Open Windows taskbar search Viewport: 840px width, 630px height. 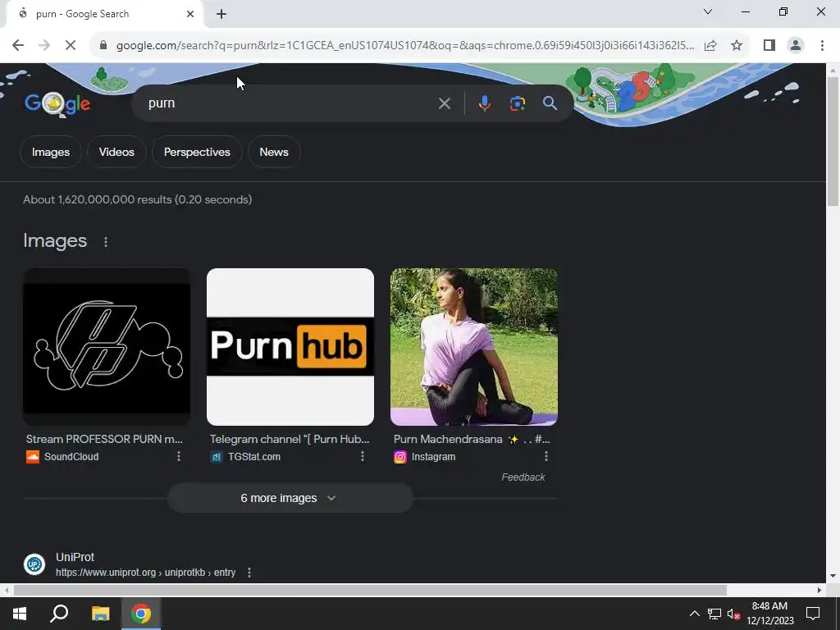point(59,614)
